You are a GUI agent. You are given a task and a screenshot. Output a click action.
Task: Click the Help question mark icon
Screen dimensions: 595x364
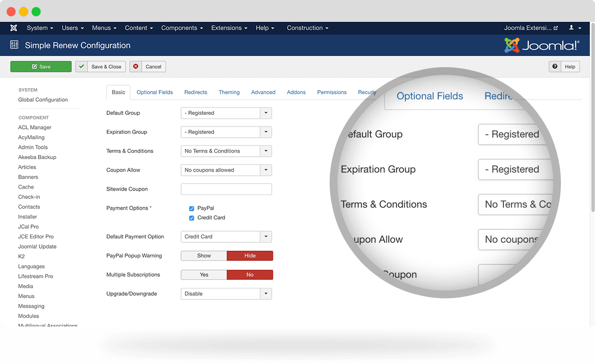[555, 67]
